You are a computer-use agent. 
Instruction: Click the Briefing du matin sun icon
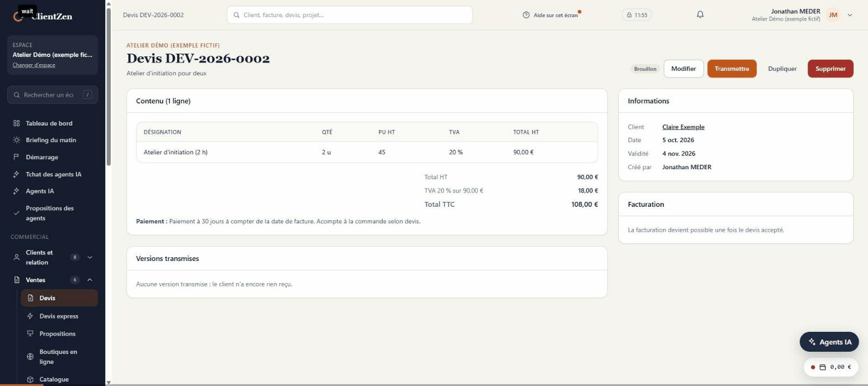(17, 140)
